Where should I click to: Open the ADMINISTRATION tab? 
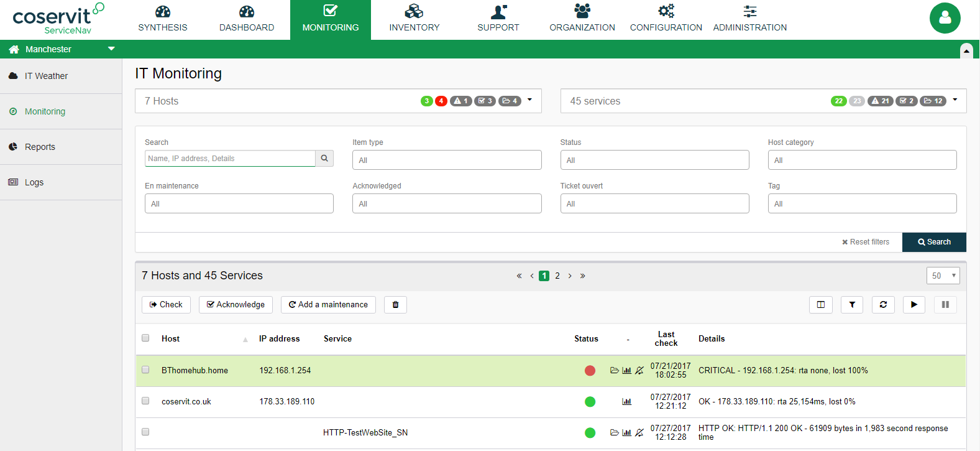tap(750, 20)
